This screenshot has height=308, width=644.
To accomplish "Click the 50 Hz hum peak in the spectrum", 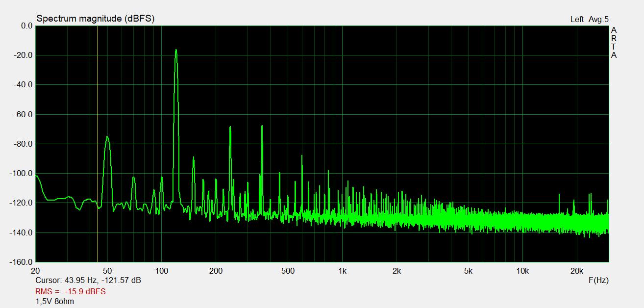I will point(107,138).
